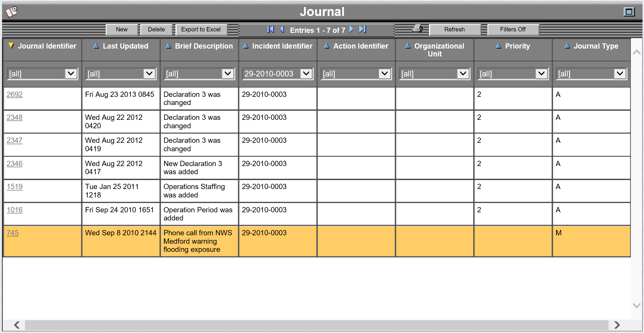644x333 pixels.
Task: Expand the Priority filter dropdown
Action: tap(541, 74)
